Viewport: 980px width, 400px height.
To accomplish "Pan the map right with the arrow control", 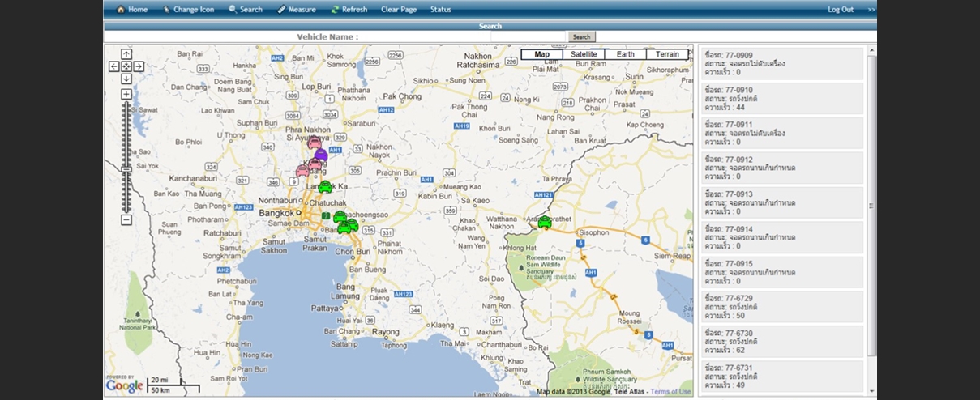I will (139, 66).
